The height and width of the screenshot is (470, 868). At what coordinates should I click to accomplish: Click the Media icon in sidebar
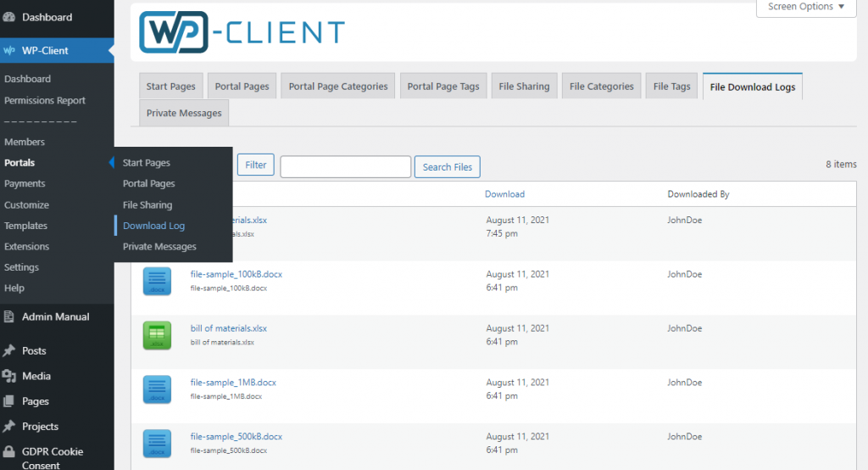pyautogui.click(x=8, y=376)
